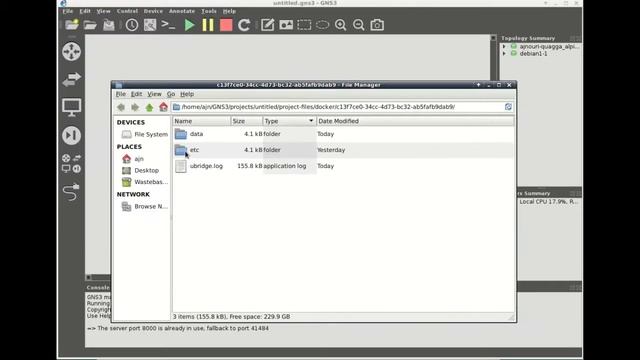Viewport: 640px width, 360px height.
Task: Open GNS3 View menu
Action: pyautogui.click(x=103, y=11)
